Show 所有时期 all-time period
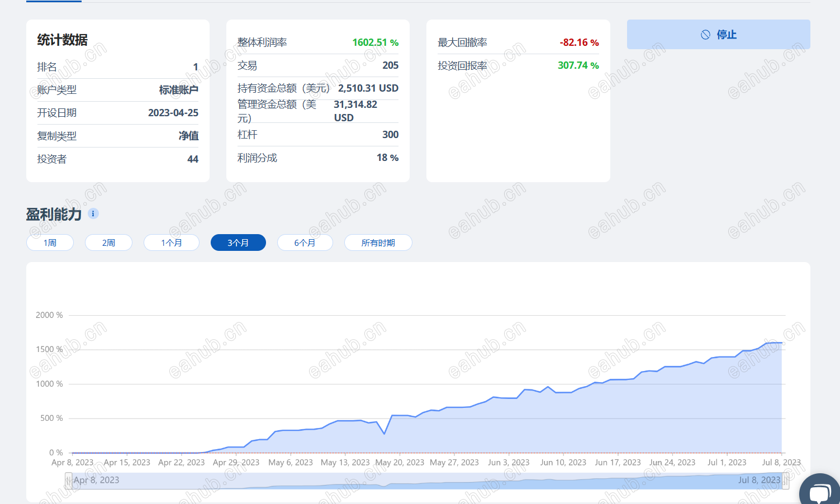The height and width of the screenshot is (504, 840). tap(378, 243)
